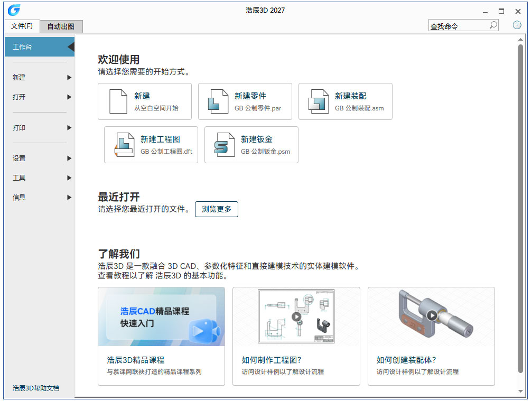Click 从空白空间开始 subtitle text

coord(156,108)
